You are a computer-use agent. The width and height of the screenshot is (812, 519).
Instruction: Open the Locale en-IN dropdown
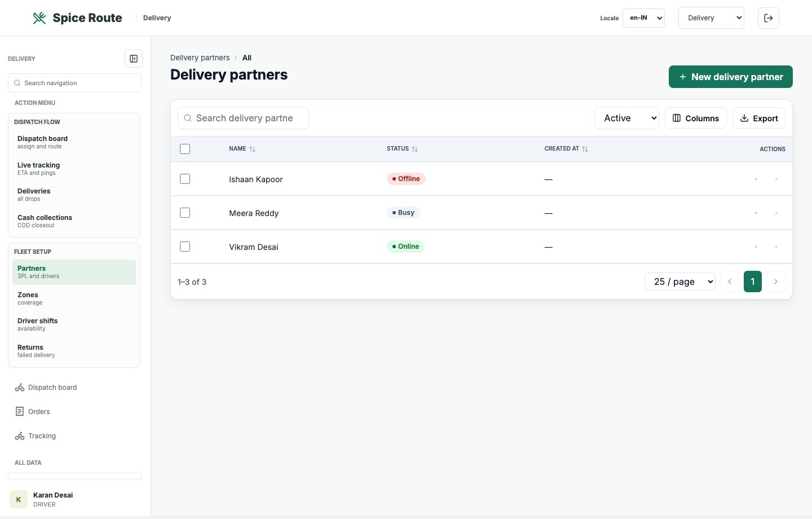643,18
